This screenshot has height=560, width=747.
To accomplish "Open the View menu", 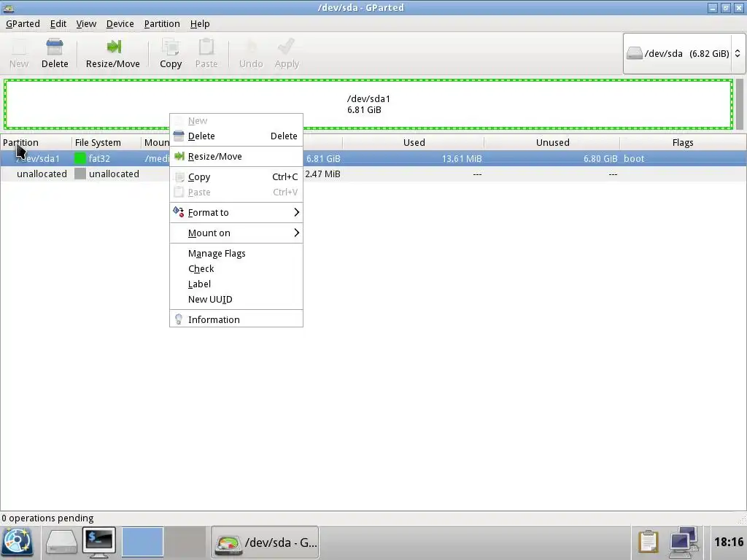I will [x=86, y=24].
